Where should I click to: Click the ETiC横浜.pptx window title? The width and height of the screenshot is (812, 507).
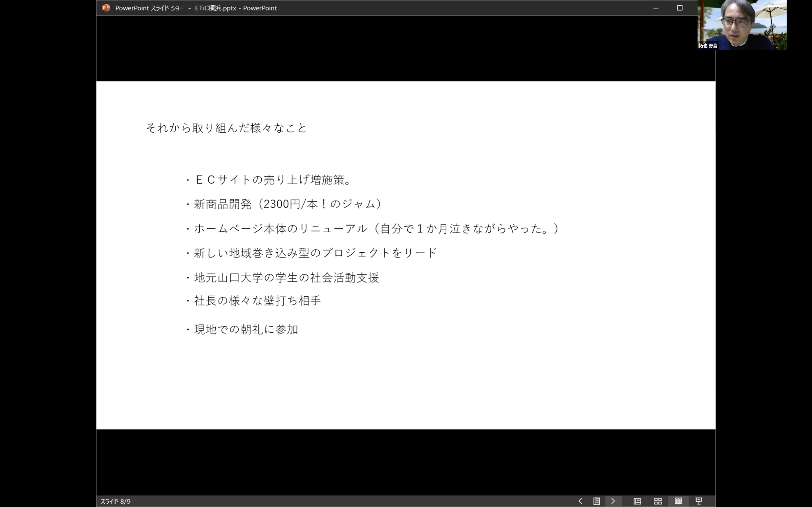click(215, 8)
